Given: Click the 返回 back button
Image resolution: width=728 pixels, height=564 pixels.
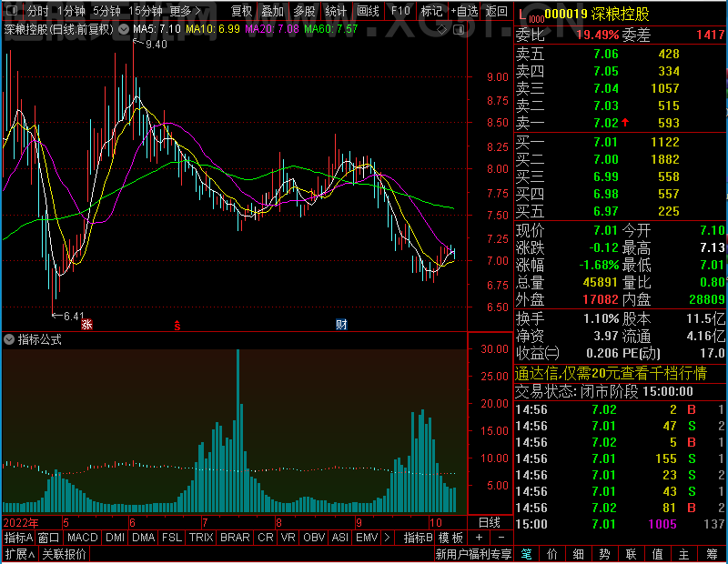Looking at the screenshot, I should [x=496, y=11].
